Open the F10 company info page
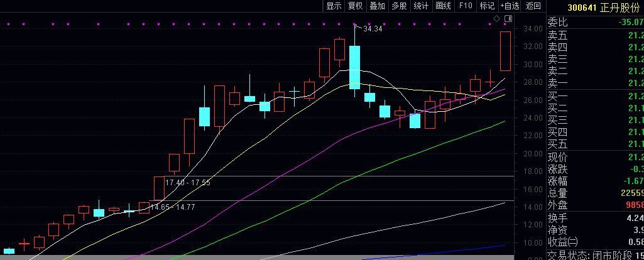 pyautogui.click(x=466, y=6)
